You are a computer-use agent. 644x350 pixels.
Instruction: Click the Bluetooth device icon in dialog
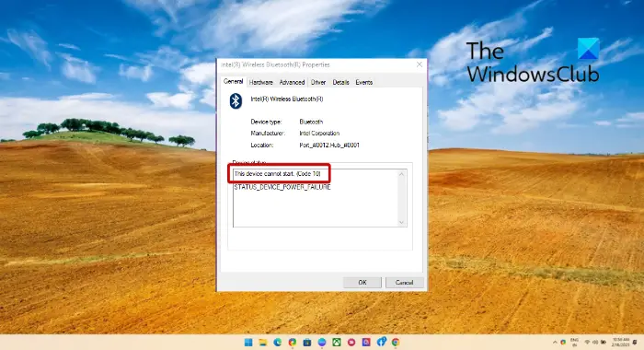point(236,101)
